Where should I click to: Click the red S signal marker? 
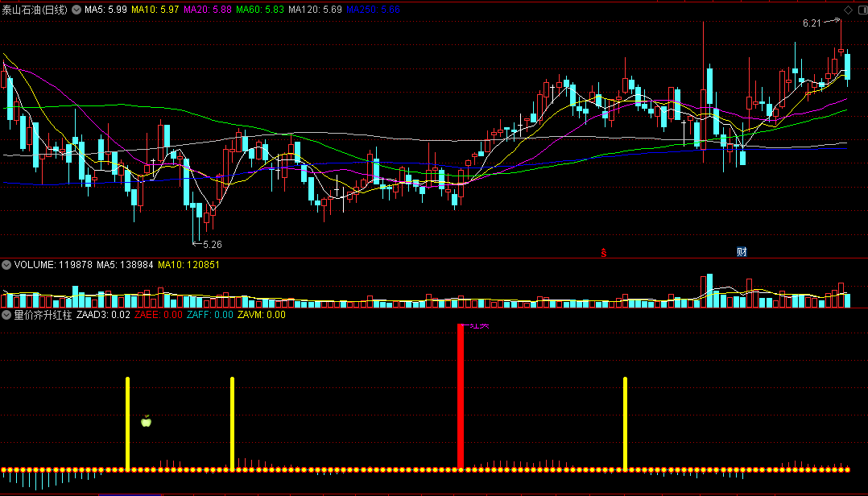(604, 253)
